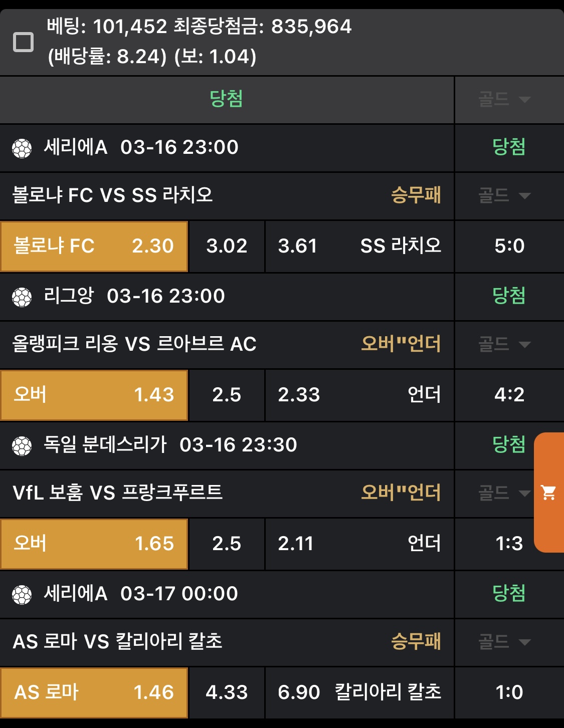Tick the bet slip checkbox at top
Image resolution: width=564 pixels, height=728 pixels.
coord(23,42)
